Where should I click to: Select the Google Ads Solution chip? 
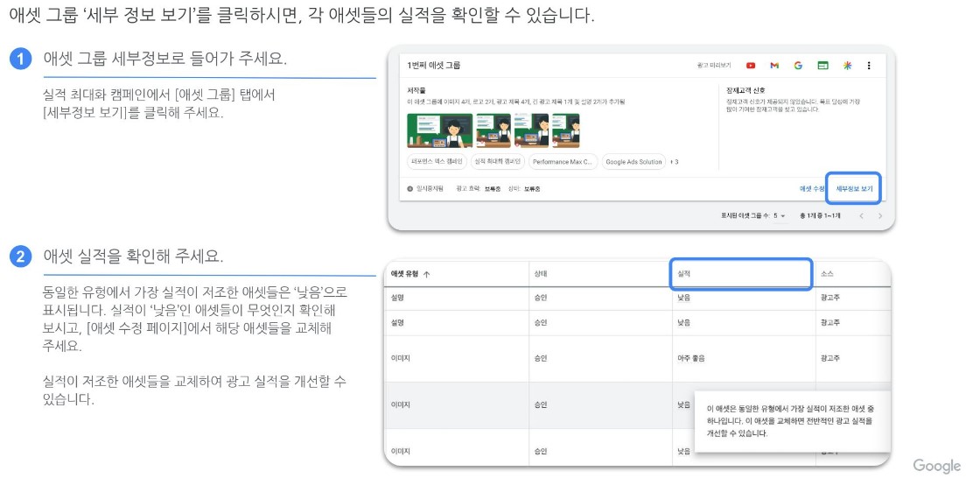point(633,162)
